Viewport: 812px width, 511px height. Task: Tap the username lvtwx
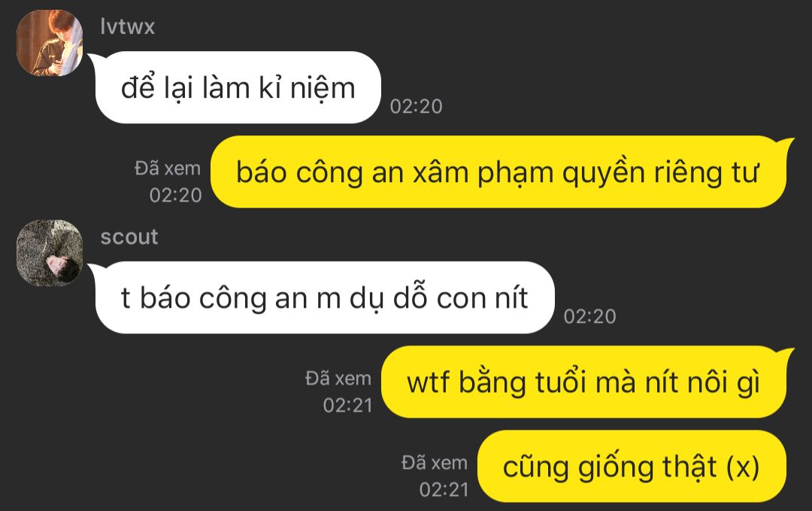[127, 26]
